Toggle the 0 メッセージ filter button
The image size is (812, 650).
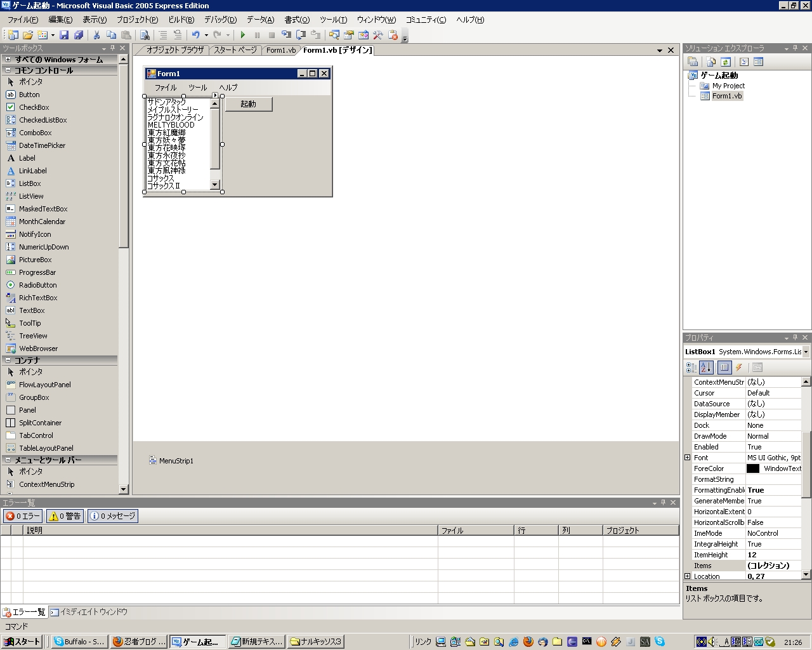coord(113,516)
